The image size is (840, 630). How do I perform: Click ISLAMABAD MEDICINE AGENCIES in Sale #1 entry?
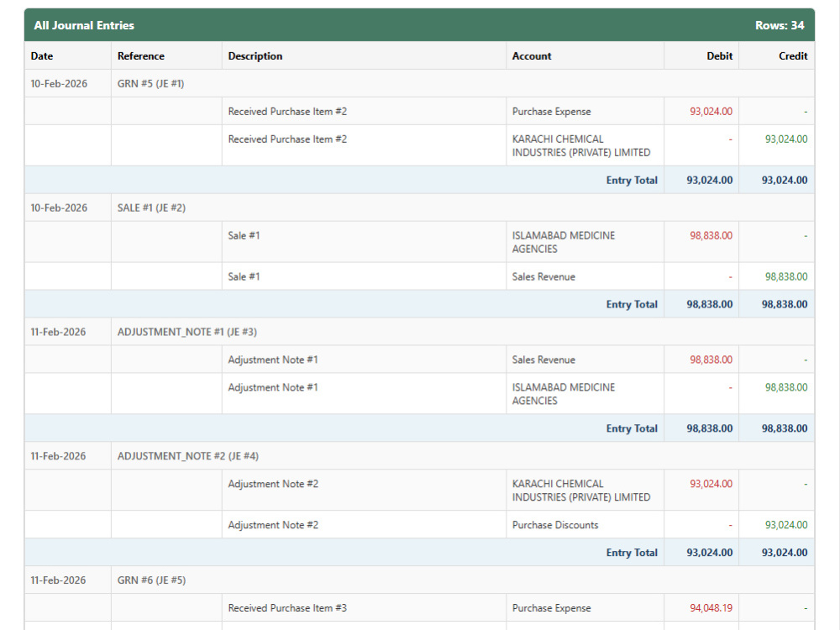click(563, 242)
